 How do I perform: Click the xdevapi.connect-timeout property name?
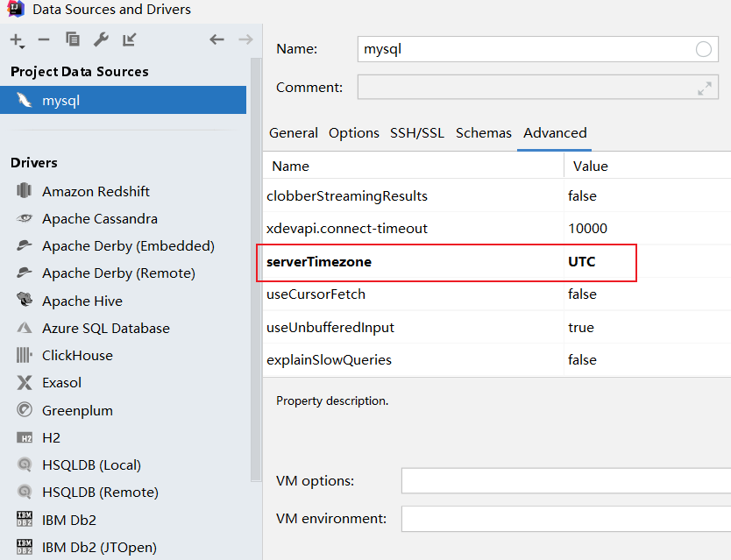point(347,229)
